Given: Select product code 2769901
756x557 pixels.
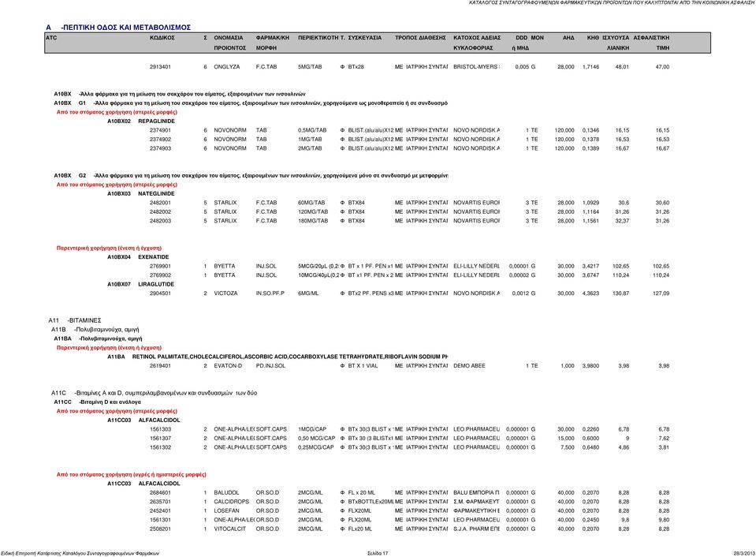Looking at the screenshot, I should [160, 267].
